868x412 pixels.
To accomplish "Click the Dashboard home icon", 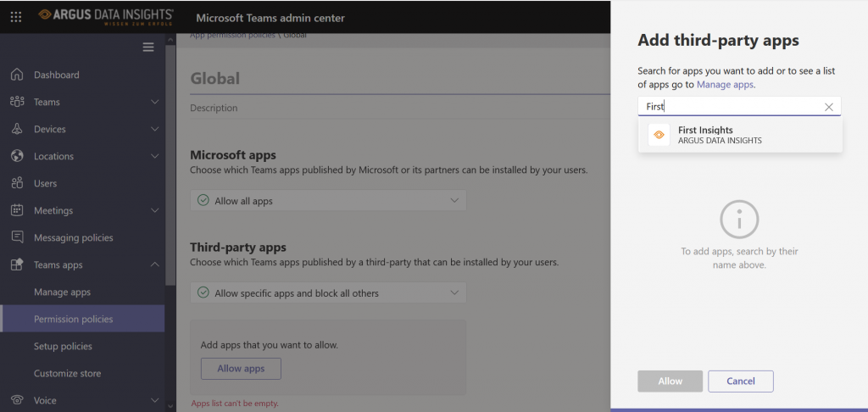I will point(17,75).
